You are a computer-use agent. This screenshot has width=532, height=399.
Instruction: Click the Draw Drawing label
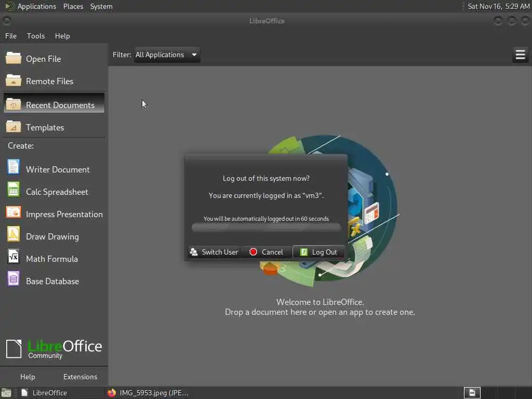52,236
